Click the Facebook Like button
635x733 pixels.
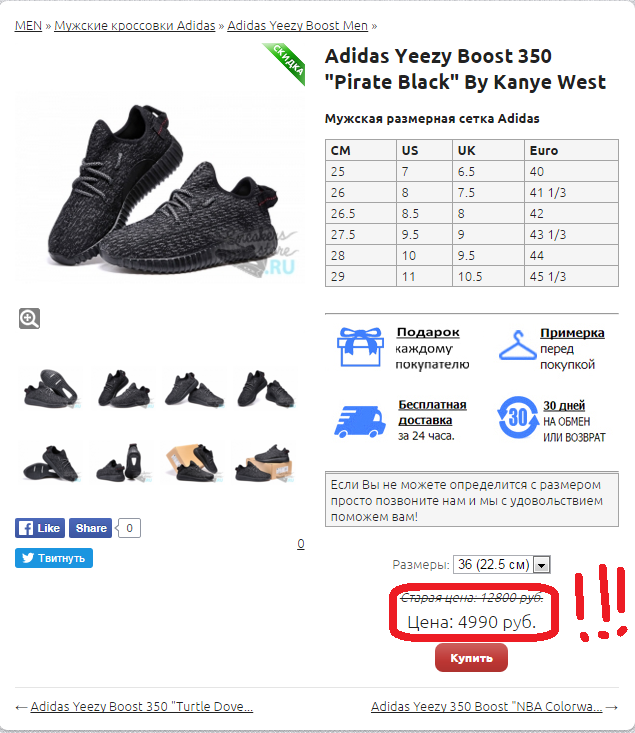(x=40, y=528)
